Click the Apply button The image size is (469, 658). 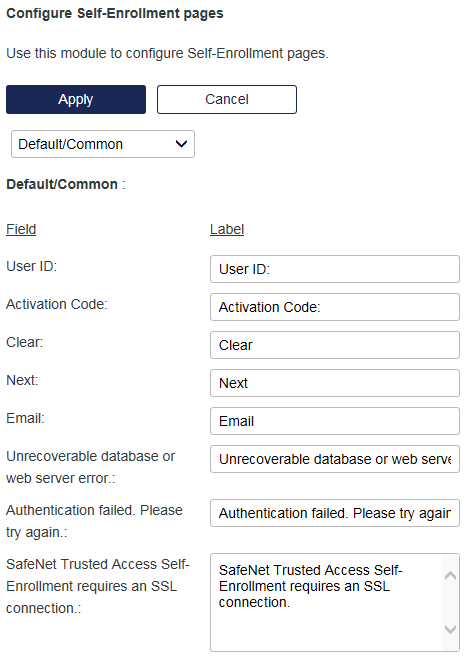click(x=76, y=99)
